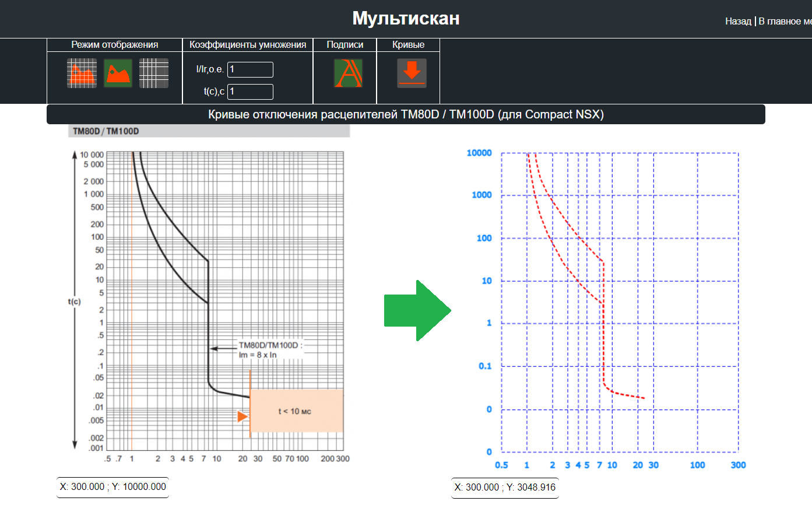This screenshot has height=508, width=812.
Task: Click the TM80D / TM100D chart caption on the left
Action: click(106, 131)
